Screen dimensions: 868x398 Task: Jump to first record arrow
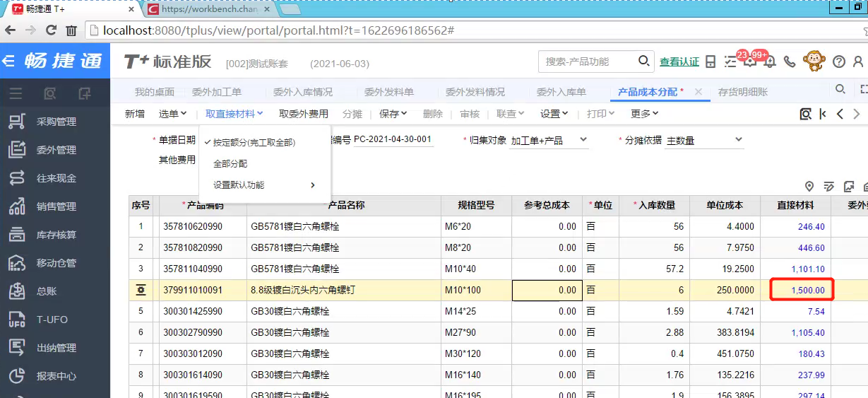[x=823, y=114]
